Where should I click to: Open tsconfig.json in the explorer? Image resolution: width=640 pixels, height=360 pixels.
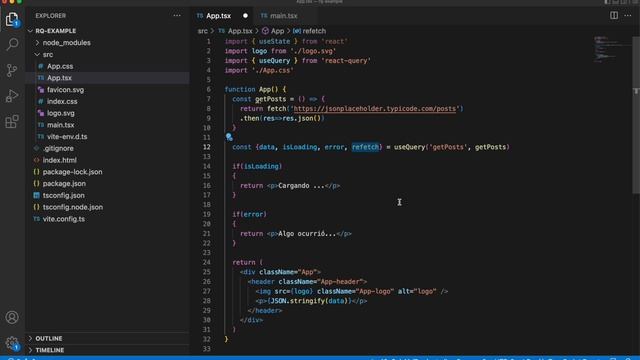tap(64, 196)
